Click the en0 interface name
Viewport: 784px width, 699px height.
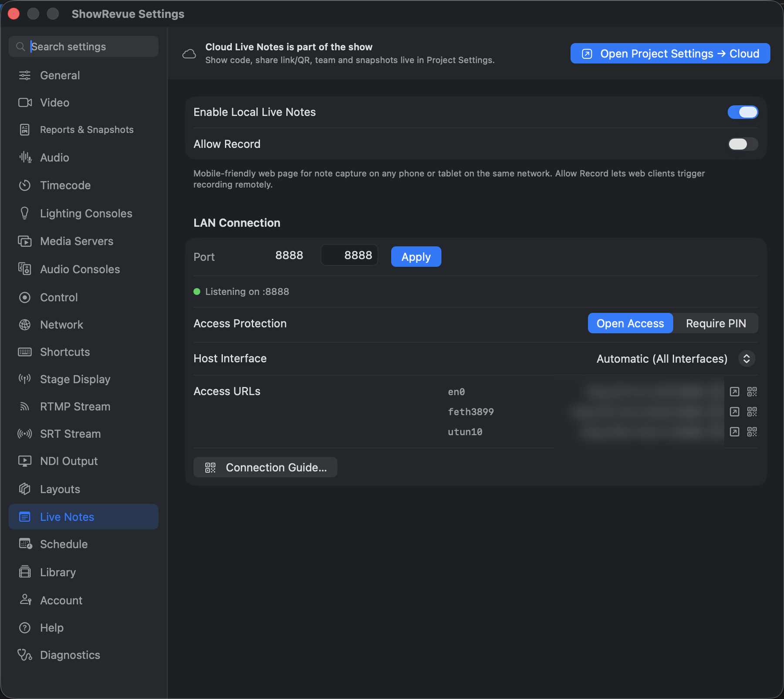pyautogui.click(x=456, y=392)
